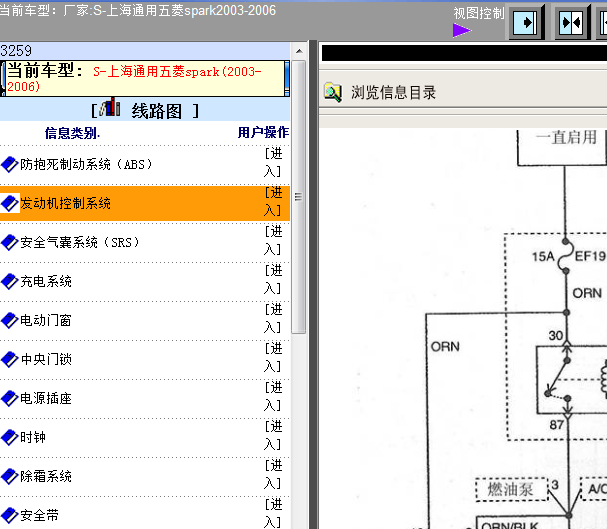Select the 电动门窗 entry text
Image resolution: width=607 pixels, height=529 pixels.
click(x=46, y=320)
